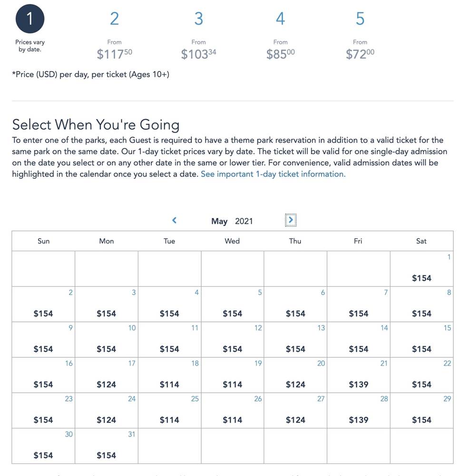The image size is (459, 476).
Task: Pick May 31 on the calendar
Action: [x=107, y=446]
